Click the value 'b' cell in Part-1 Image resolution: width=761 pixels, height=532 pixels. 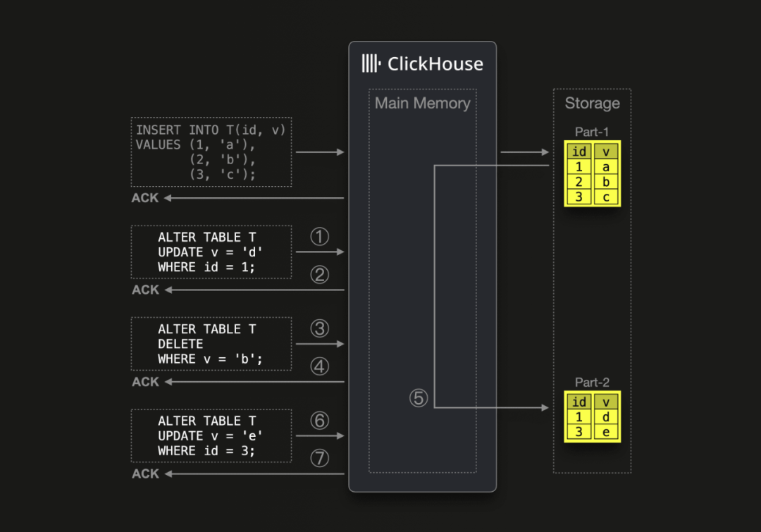(x=606, y=181)
